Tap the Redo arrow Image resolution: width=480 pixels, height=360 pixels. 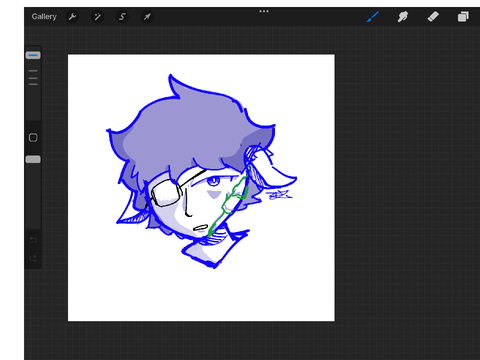click(33, 258)
